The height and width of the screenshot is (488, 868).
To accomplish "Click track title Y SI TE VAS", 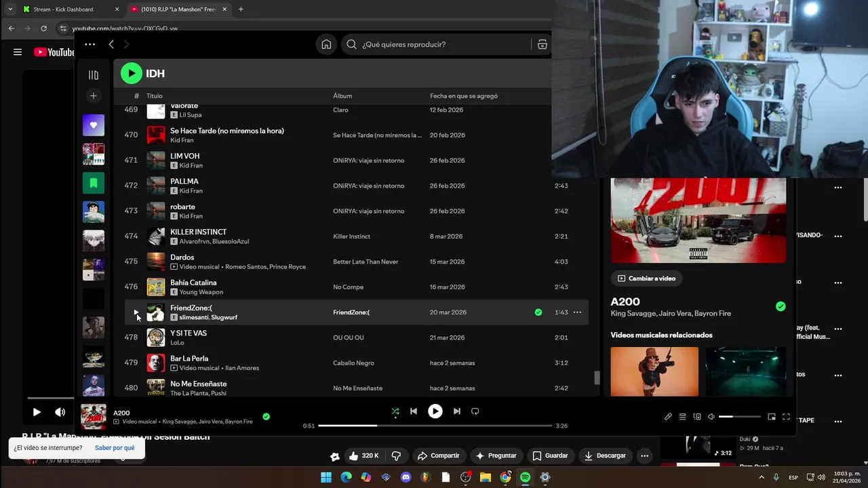I will [189, 333].
